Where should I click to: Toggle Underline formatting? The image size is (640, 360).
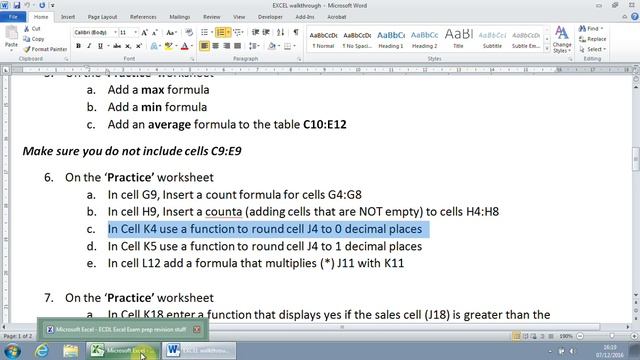click(x=100, y=46)
